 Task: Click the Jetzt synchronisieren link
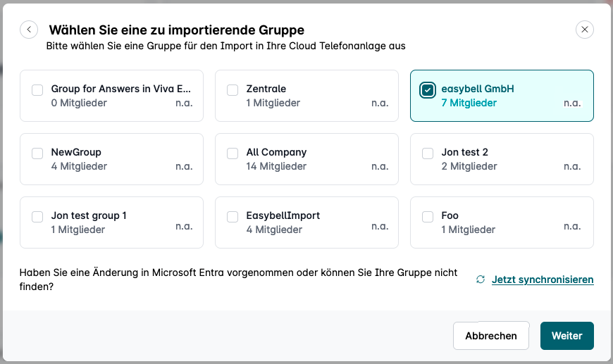pos(543,280)
